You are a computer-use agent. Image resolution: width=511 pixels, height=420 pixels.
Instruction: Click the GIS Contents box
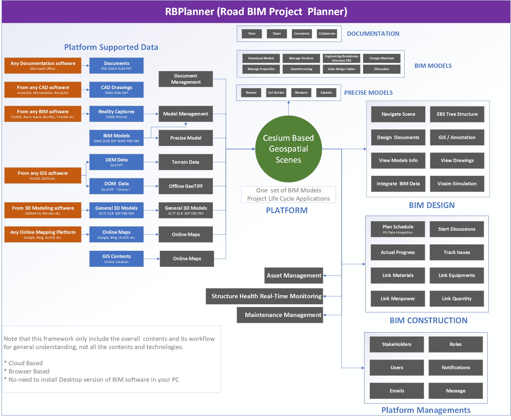(x=116, y=259)
